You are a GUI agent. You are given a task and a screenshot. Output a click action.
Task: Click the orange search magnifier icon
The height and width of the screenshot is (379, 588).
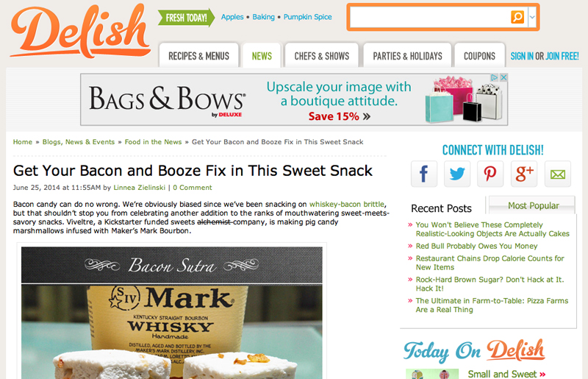pyautogui.click(x=517, y=17)
